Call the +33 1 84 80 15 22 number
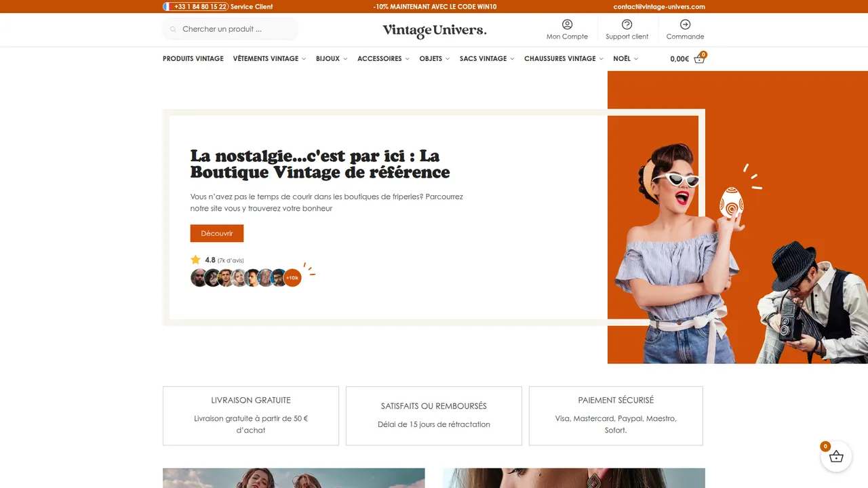Viewport: 868px width, 488px height. tap(200, 7)
